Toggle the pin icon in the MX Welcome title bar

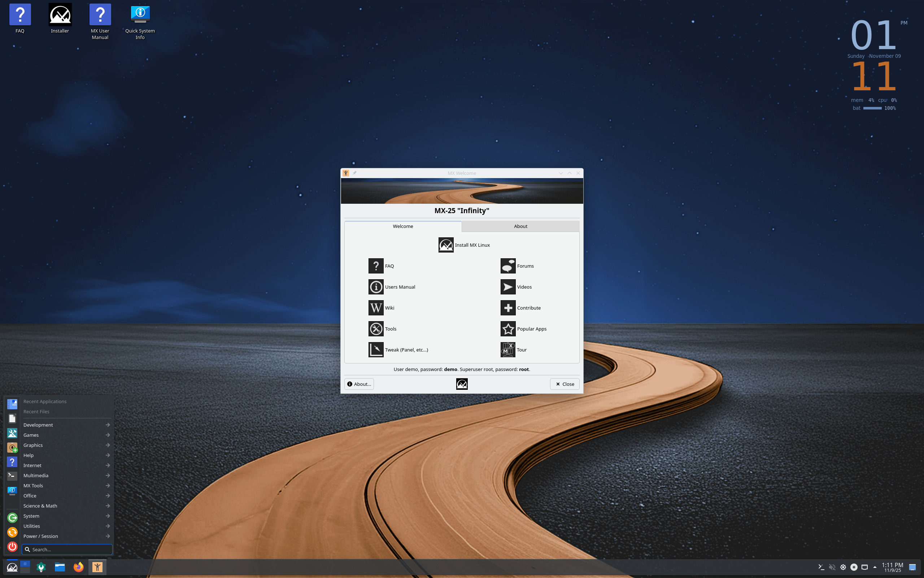pyautogui.click(x=354, y=173)
